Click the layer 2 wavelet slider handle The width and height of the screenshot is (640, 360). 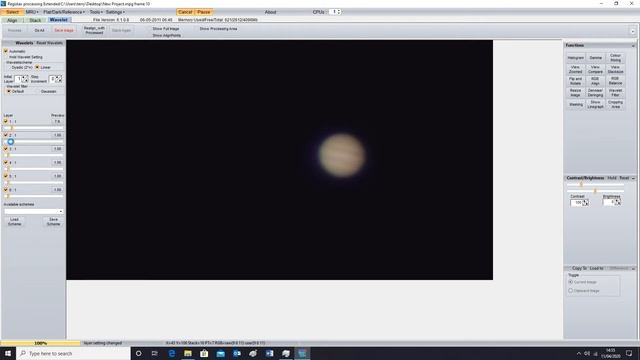tap(11, 142)
